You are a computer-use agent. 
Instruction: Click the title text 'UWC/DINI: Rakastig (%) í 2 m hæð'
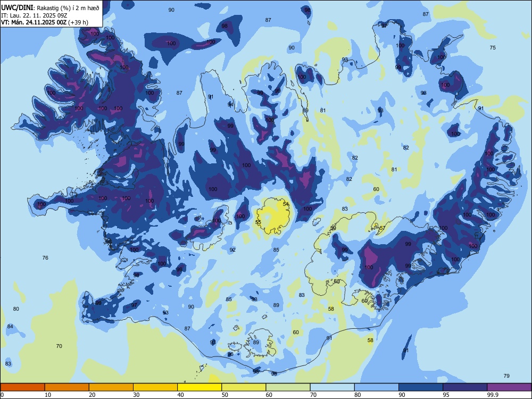point(50,7)
